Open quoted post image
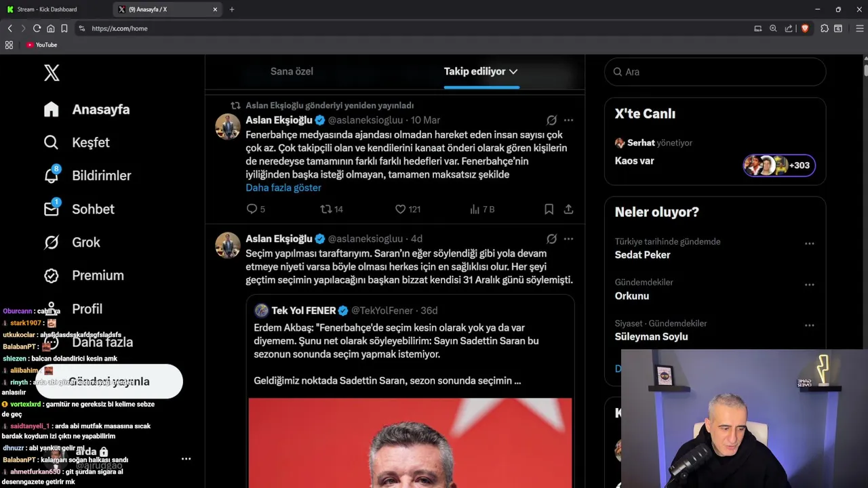868x488 pixels. coord(410,443)
